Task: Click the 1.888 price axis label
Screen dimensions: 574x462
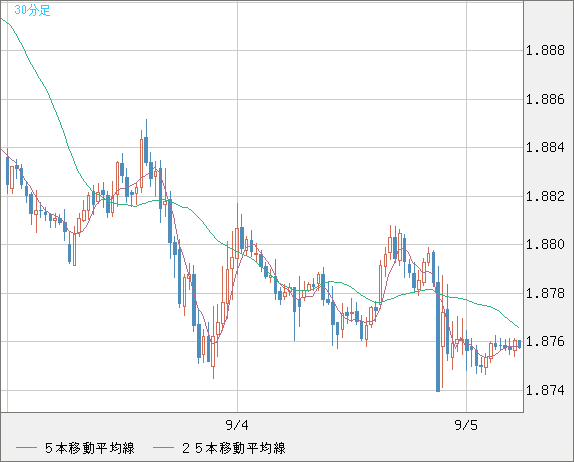Action: click(x=545, y=51)
